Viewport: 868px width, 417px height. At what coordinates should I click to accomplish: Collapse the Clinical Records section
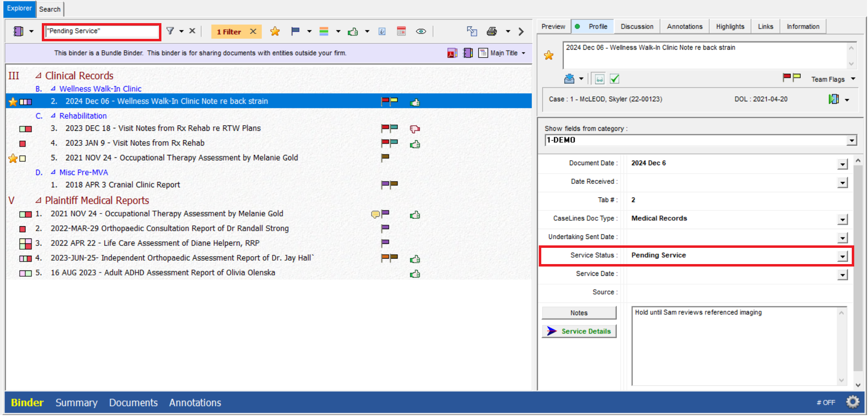pyautogui.click(x=38, y=76)
